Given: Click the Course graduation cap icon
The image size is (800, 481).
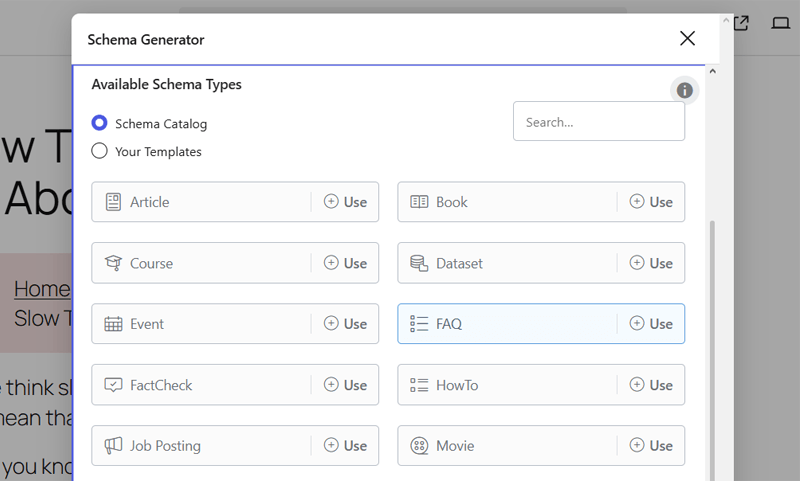Looking at the screenshot, I should click(x=113, y=263).
